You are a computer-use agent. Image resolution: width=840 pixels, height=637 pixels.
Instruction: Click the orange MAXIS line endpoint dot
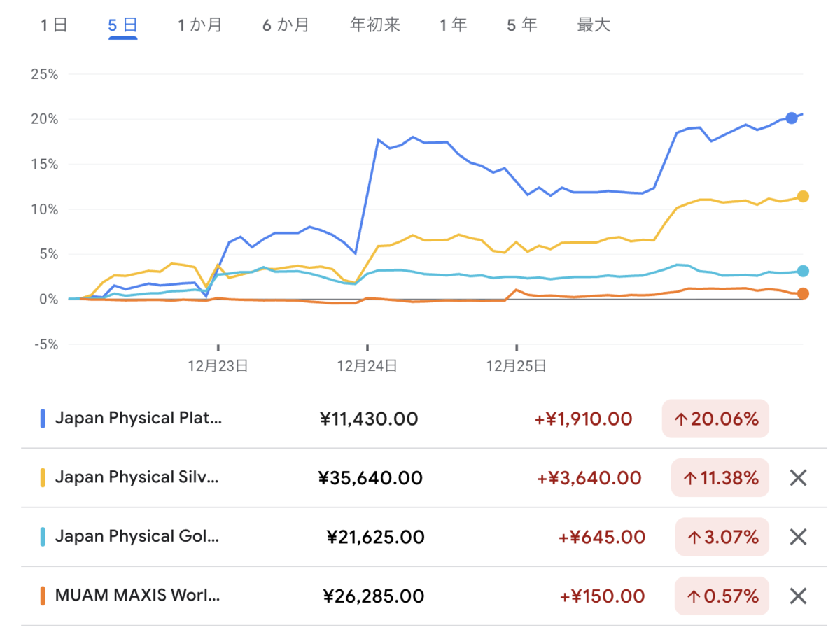coord(803,293)
